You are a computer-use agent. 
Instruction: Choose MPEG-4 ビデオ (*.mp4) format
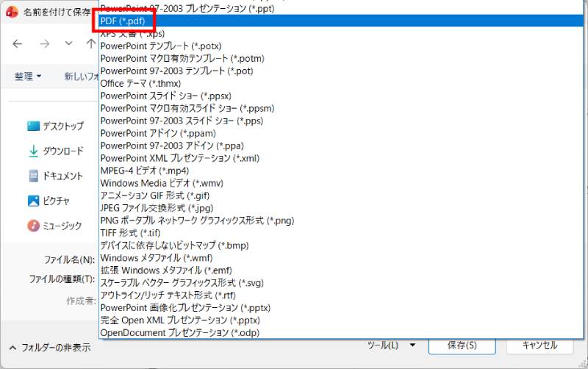pyautogui.click(x=341, y=171)
